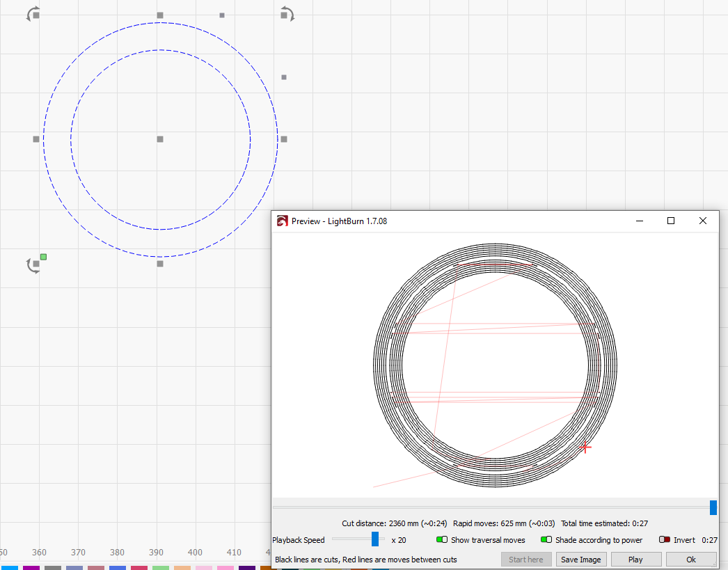
Task: Click the left-middle resize handle of selection
Action: coord(36,139)
